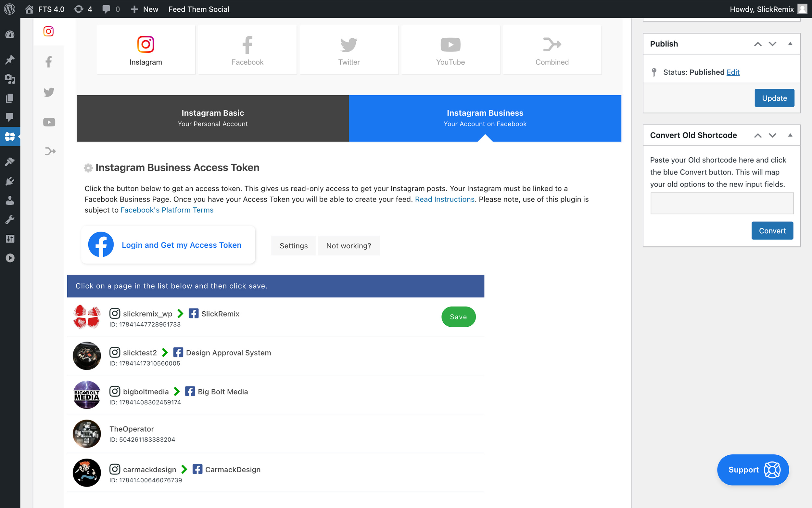812x508 pixels.
Task: Focus the old shortcode input field
Action: click(722, 203)
